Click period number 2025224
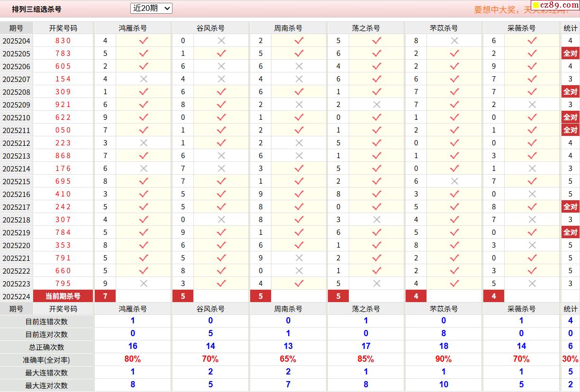580x392 pixels. (17, 296)
